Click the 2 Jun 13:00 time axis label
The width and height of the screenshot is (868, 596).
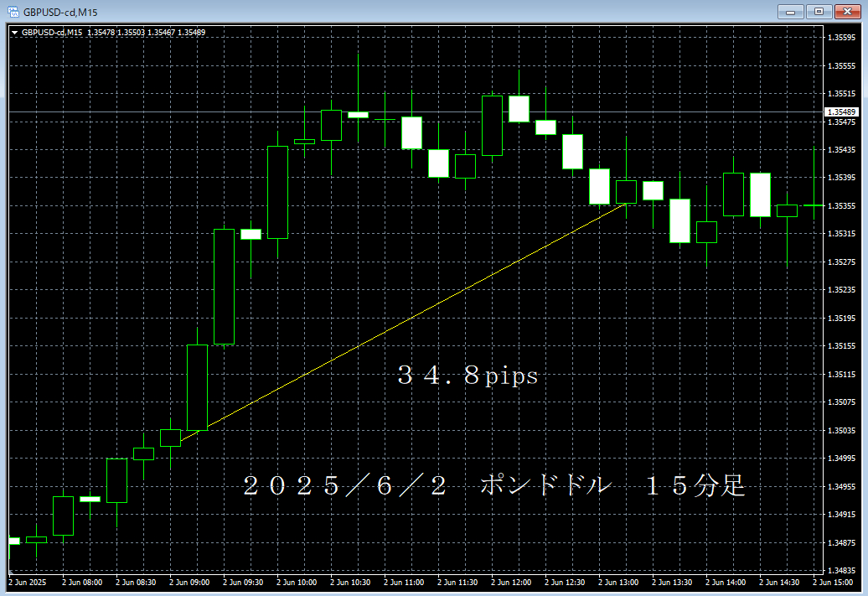tap(618, 582)
